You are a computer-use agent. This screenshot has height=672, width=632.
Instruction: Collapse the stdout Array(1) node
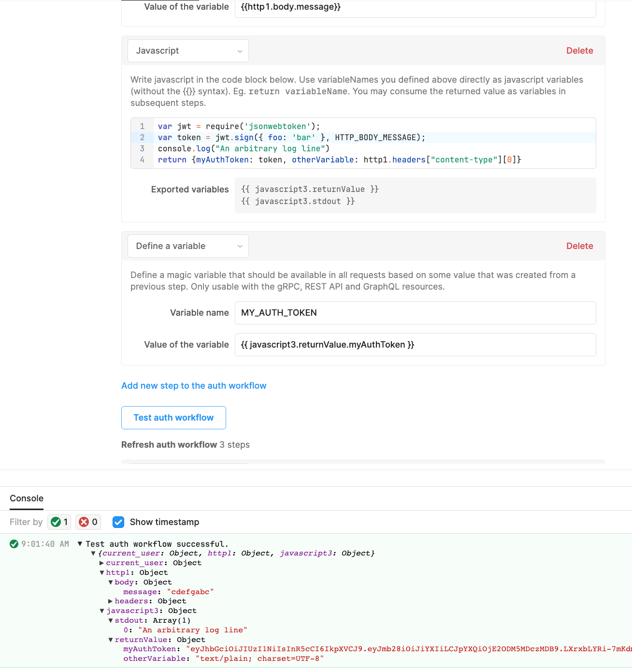(111, 621)
